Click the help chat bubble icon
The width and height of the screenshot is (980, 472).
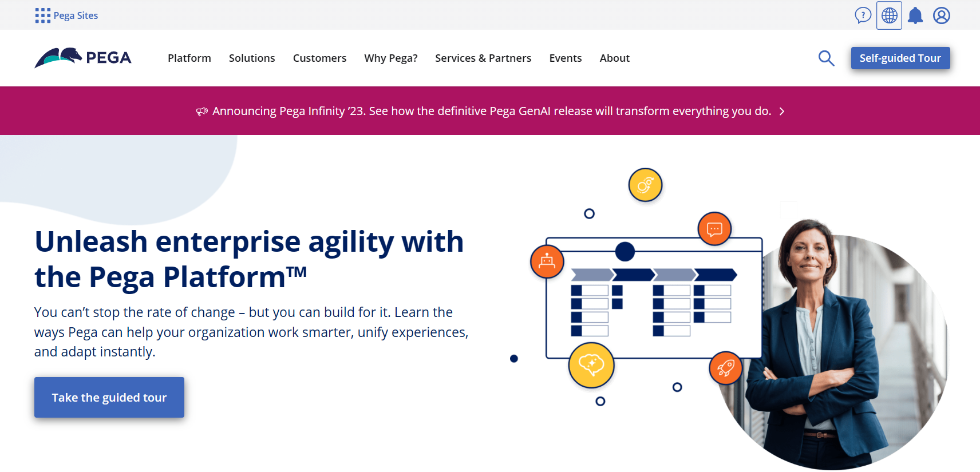863,15
